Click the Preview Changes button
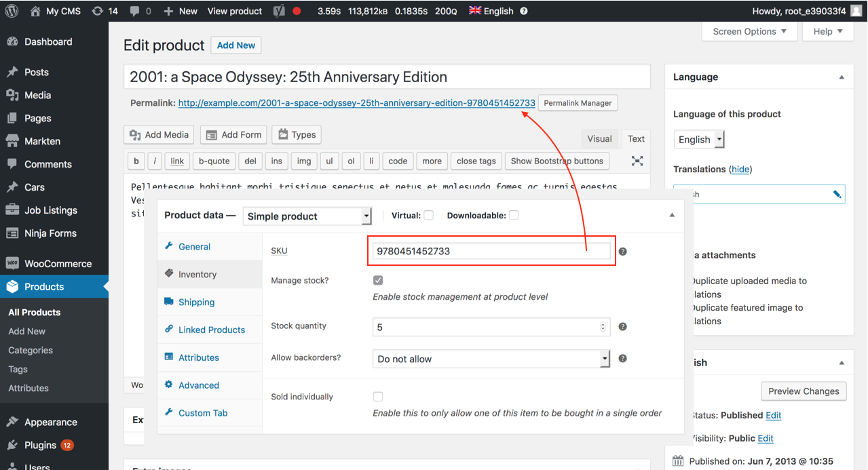The image size is (868, 470). click(x=804, y=391)
